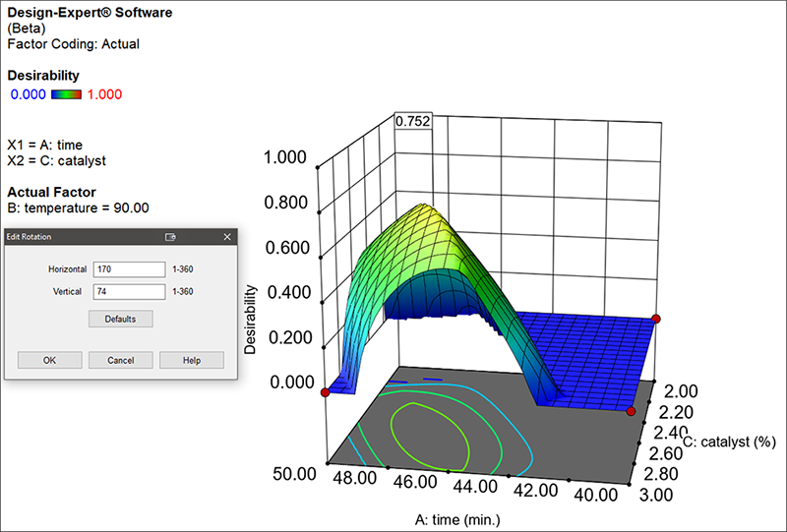Click the yellow peak of the response surface
The image size is (787, 532).
coord(425,210)
